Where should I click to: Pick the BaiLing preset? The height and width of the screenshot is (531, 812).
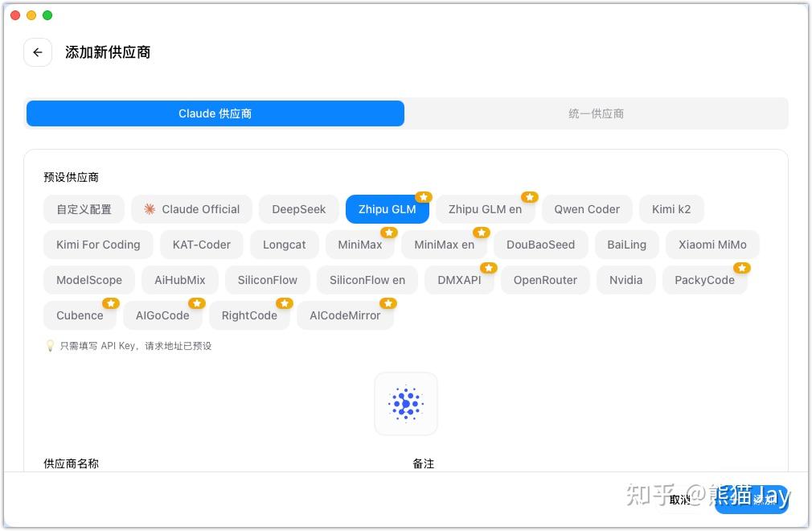[x=626, y=245]
